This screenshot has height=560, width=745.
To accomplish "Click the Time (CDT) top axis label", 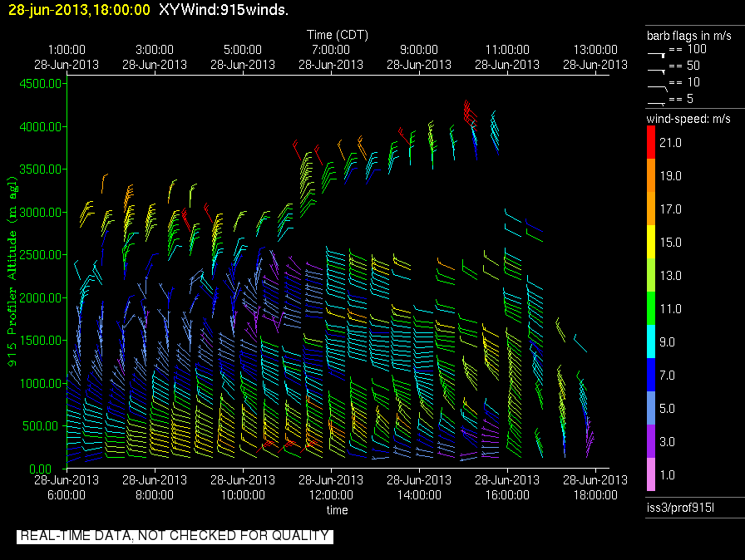I will tap(337, 35).
